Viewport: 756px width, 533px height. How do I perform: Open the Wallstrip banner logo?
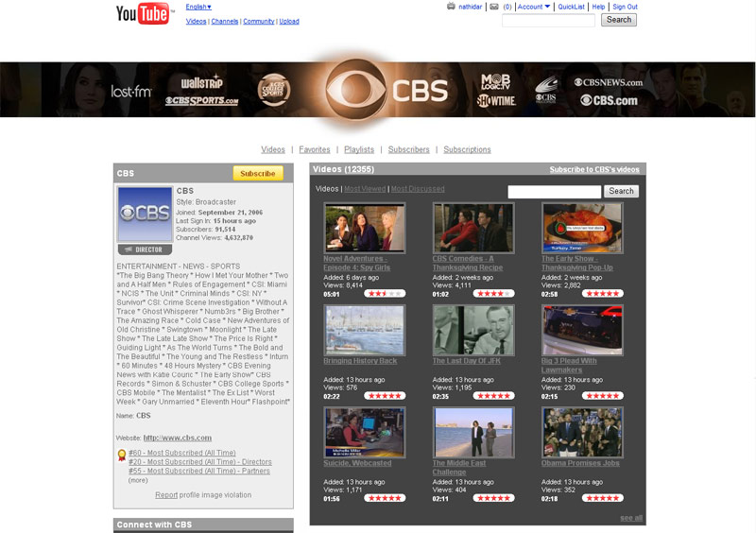pos(202,82)
